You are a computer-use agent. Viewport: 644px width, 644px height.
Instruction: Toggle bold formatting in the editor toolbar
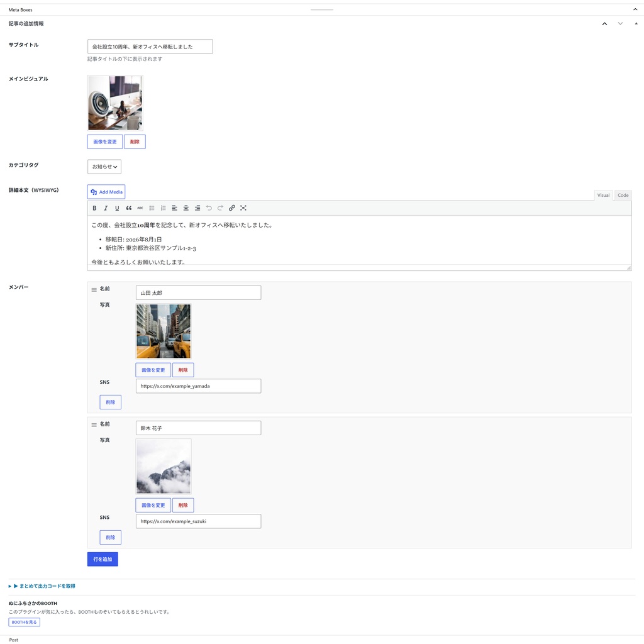tap(94, 208)
